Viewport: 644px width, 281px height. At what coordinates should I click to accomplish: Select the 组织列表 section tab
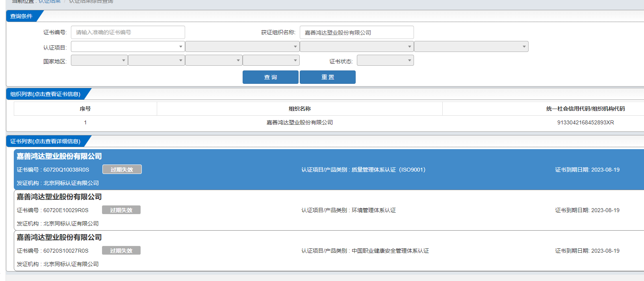[45, 94]
